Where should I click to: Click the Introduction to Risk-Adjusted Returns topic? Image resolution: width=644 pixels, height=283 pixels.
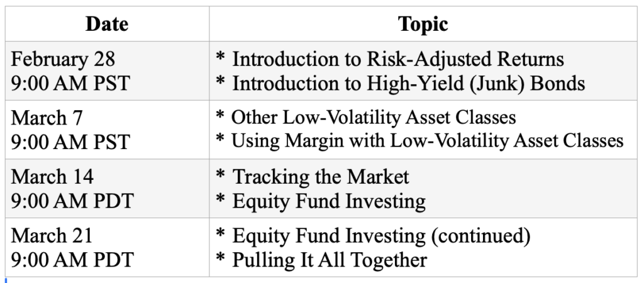tap(397, 60)
